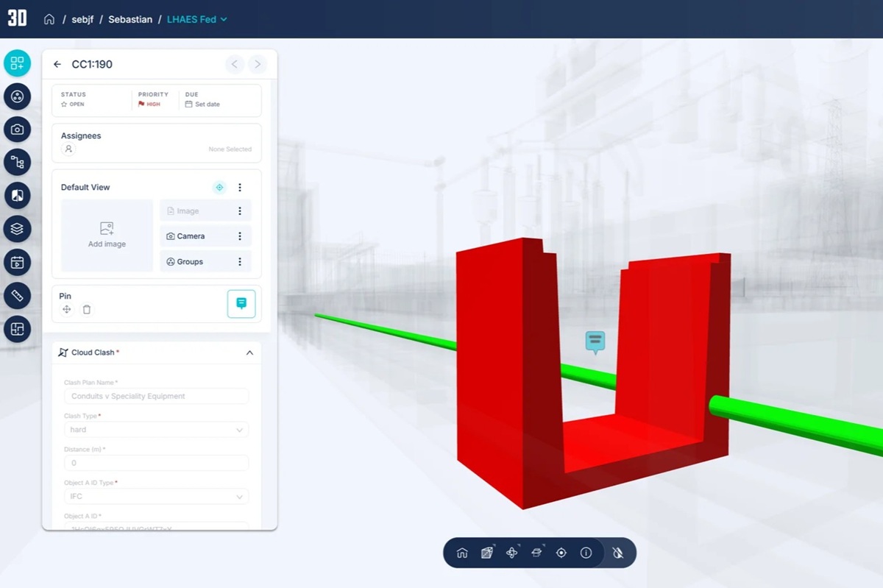Move the pin with the move icon
Viewport: 883px width, 588px height.
pos(67,310)
